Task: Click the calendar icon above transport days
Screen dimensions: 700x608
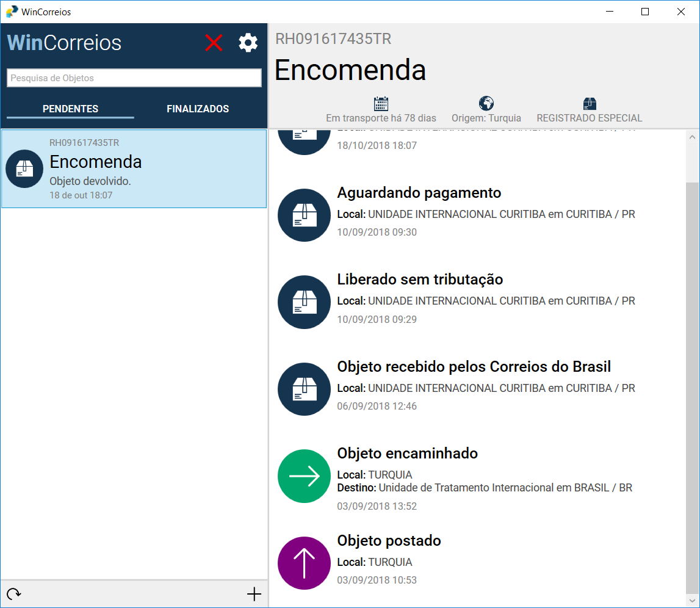Action: (x=381, y=104)
